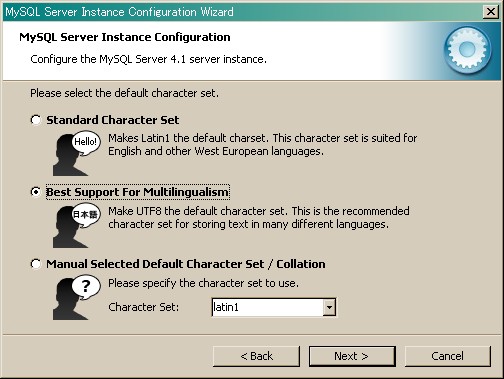The height and width of the screenshot is (379, 504).
Task: Close the configuration wizard window
Action: click(491, 12)
